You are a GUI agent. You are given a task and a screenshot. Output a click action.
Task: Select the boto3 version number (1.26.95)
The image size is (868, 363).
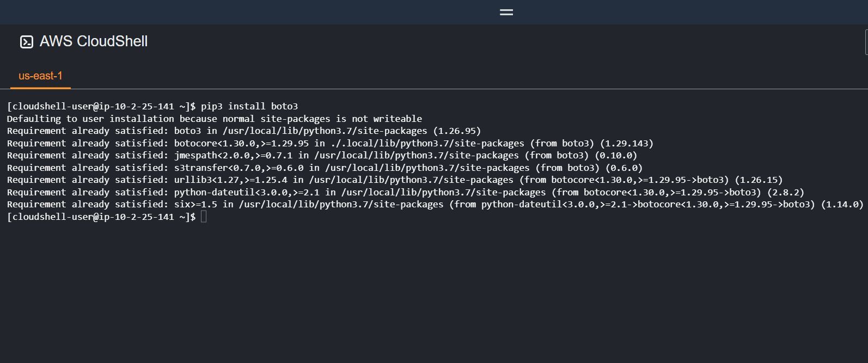point(459,131)
